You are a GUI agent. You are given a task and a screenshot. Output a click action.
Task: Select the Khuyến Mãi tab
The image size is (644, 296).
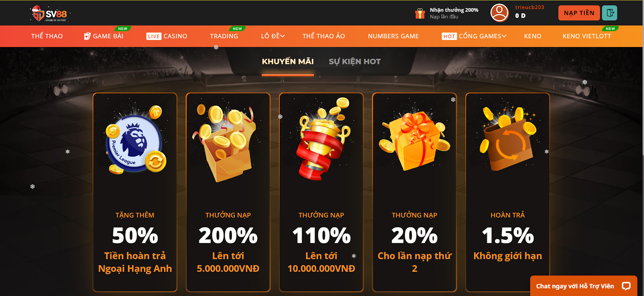pyautogui.click(x=288, y=62)
